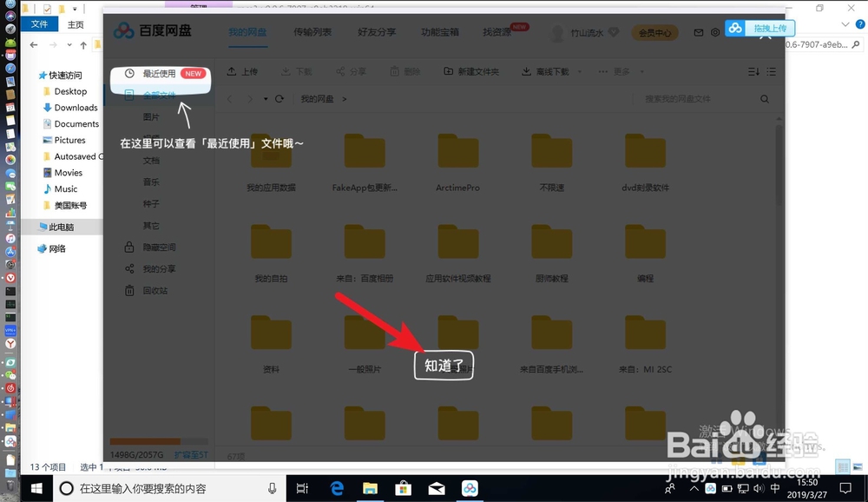Click the 上传 upload toolbar button
868x502 pixels.
coord(242,71)
